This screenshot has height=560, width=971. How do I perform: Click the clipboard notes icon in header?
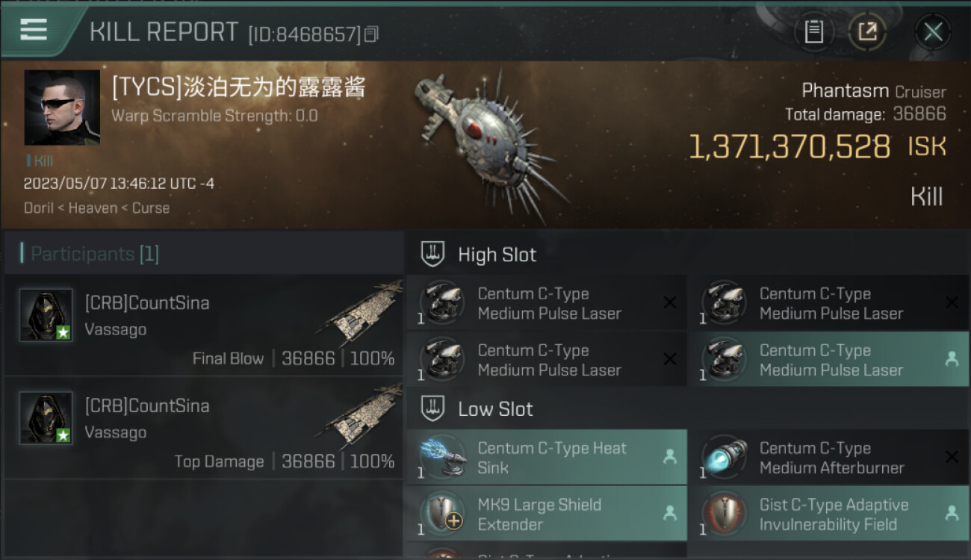[x=813, y=32]
